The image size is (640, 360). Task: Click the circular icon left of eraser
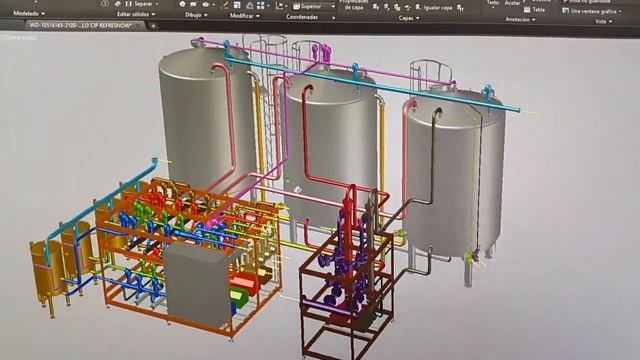[x=105, y=3]
